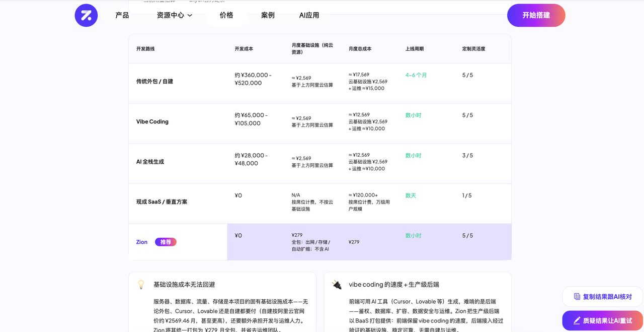This screenshot has height=332, width=644.
Task: Click the N/A 按席位计费 infrastructure cell
Action: tap(311, 202)
